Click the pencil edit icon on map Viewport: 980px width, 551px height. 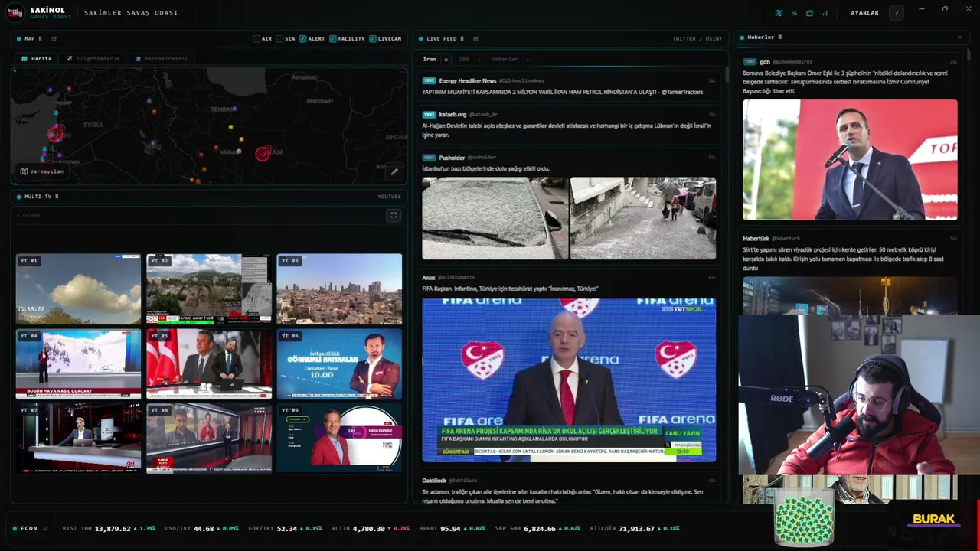[x=394, y=171]
